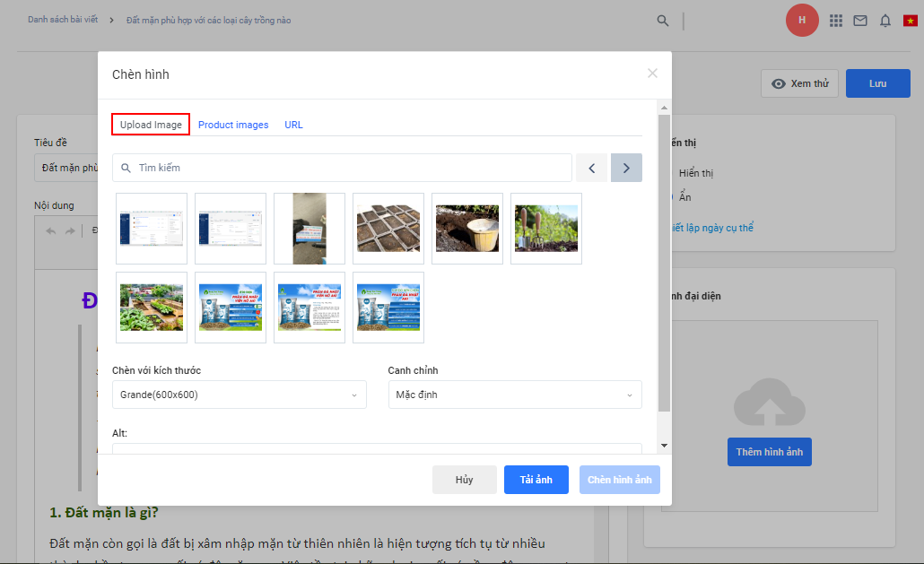Close the Chèn hình dialog
Screen dimensions: 924x564
652,74
